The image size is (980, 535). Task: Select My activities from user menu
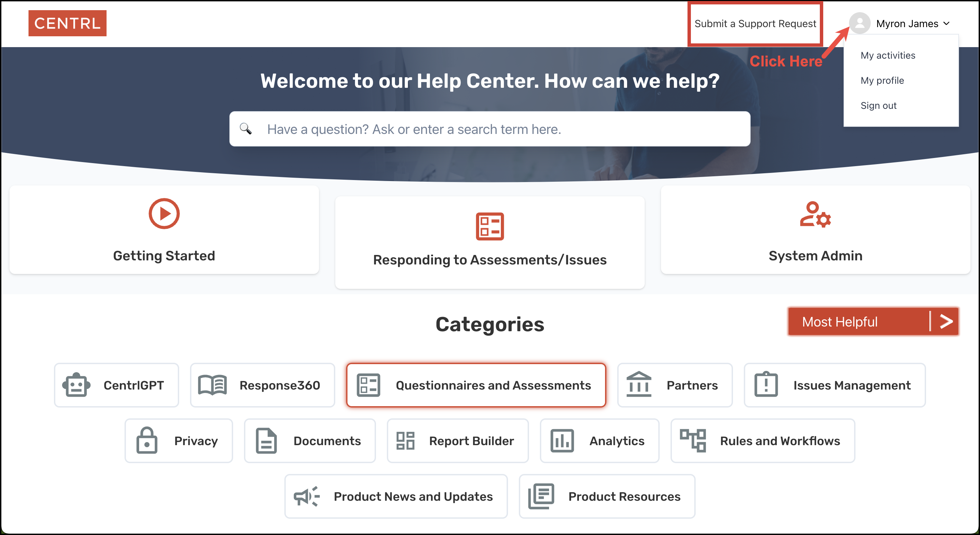[888, 56]
